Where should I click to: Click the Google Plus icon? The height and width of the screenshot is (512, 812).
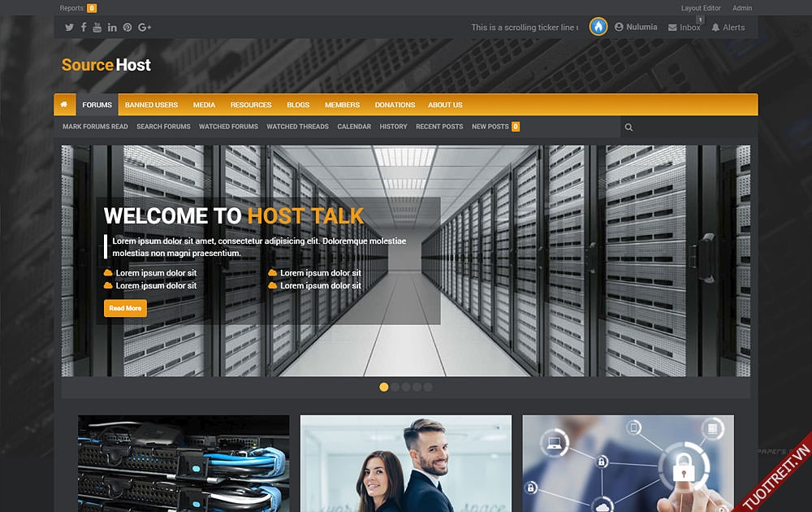click(145, 28)
